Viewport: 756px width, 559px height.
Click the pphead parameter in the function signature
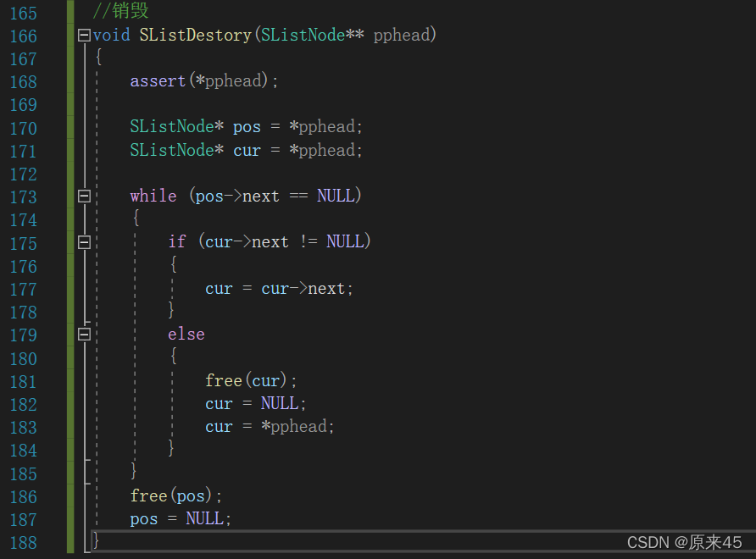(x=401, y=36)
